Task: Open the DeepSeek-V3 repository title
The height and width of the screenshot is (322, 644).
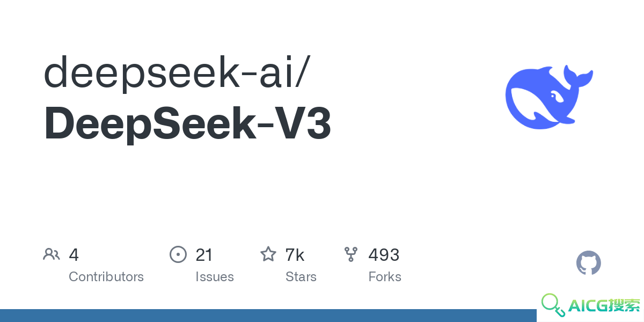Action: click(187, 124)
